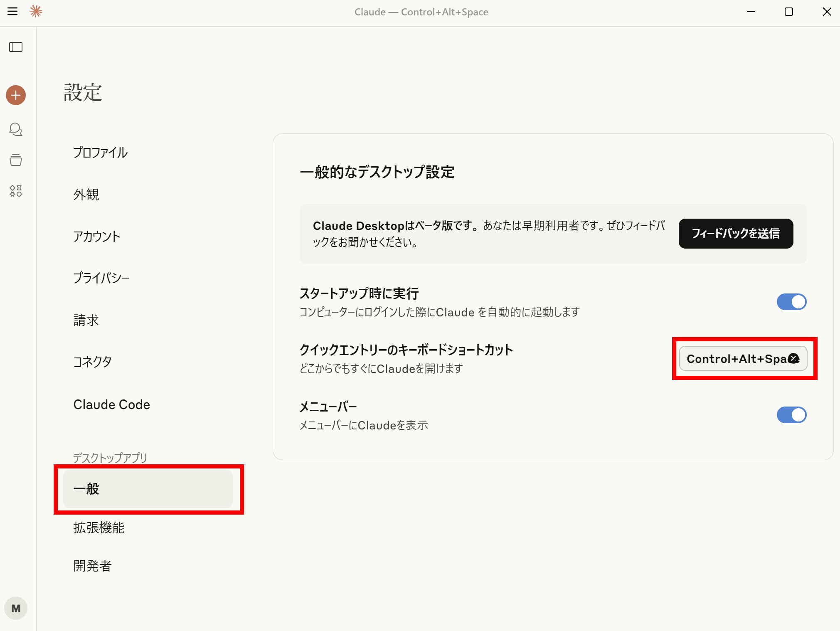Toggle the sidebar panel icon
The image size is (840, 631).
click(16, 47)
